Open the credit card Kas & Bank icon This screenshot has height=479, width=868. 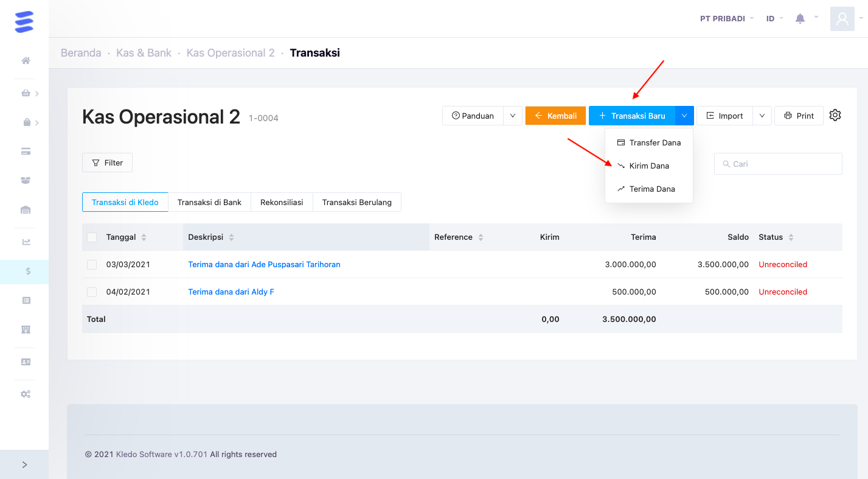pyautogui.click(x=25, y=151)
